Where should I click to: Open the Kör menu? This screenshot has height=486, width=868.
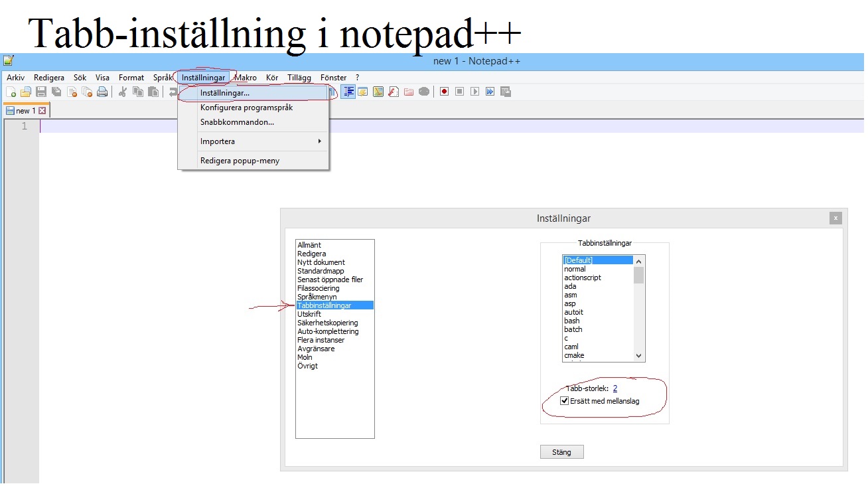point(272,78)
